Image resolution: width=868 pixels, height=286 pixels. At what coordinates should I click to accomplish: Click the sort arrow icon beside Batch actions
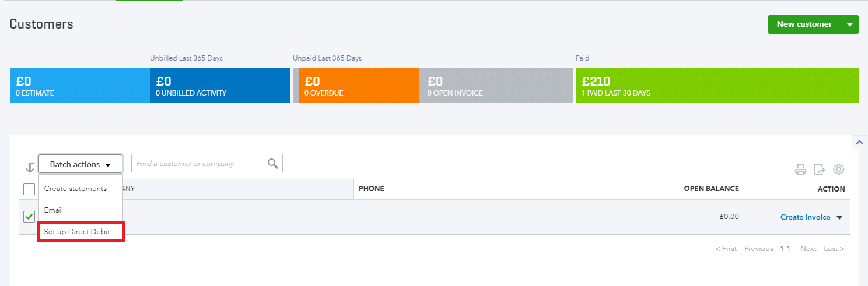30,168
